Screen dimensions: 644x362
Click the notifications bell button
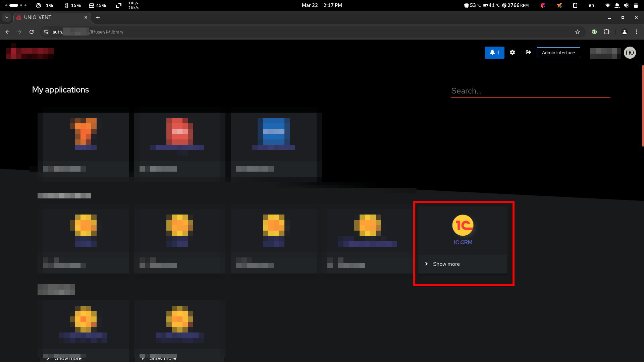pyautogui.click(x=494, y=53)
